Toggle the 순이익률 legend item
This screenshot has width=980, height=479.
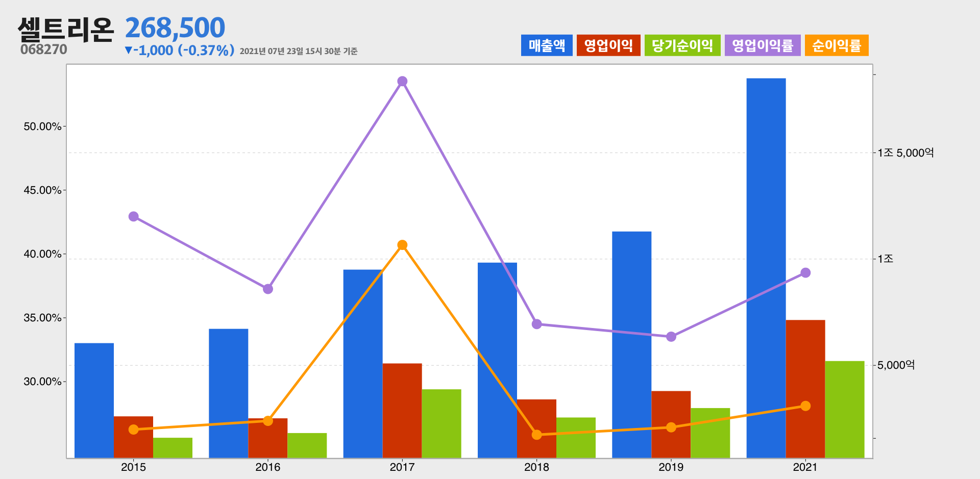pyautogui.click(x=837, y=45)
